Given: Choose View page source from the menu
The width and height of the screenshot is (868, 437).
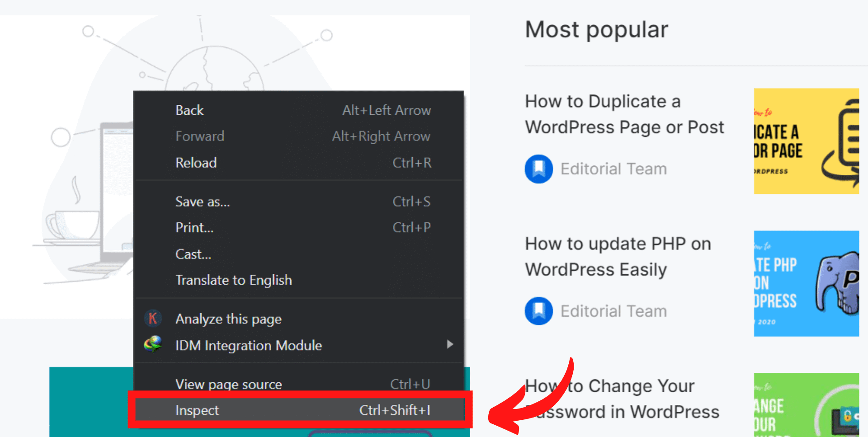Looking at the screenshot, I should 229,384.
